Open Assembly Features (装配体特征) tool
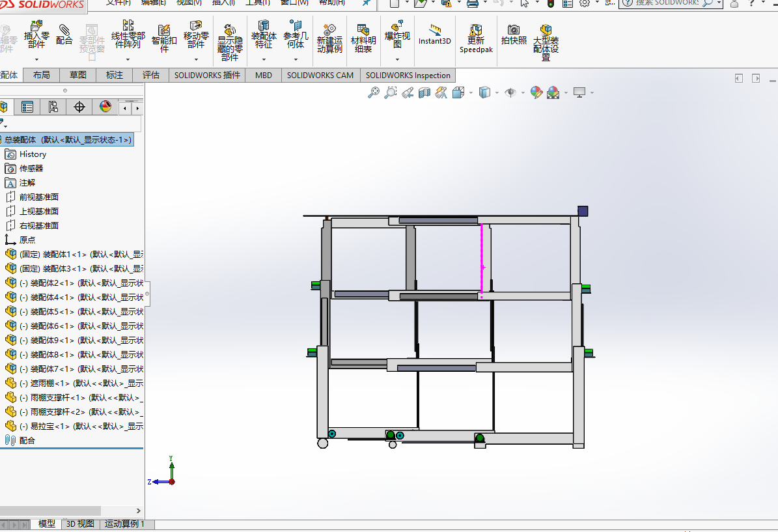 pos(264,35)
